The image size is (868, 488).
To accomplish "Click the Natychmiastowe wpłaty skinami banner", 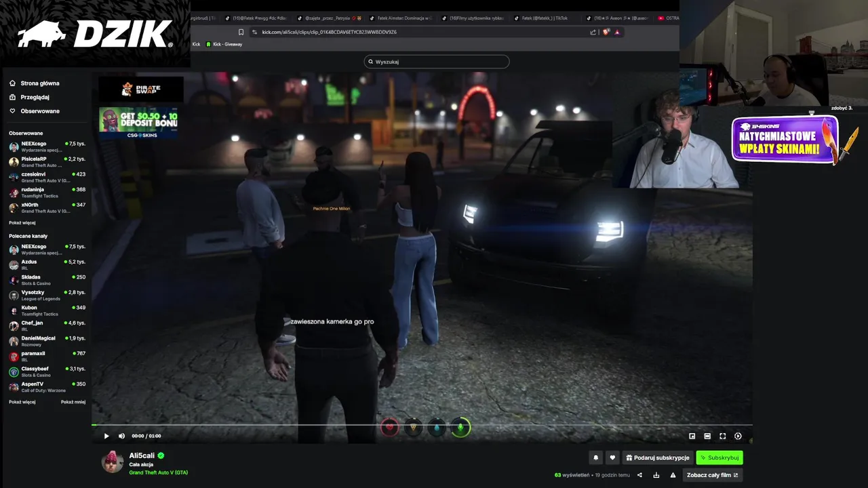I will 785,140.
